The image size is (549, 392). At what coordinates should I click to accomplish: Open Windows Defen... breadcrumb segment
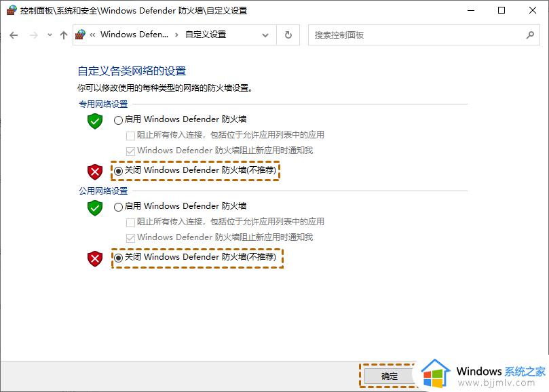pyautogui.click(x=134, y=35)
